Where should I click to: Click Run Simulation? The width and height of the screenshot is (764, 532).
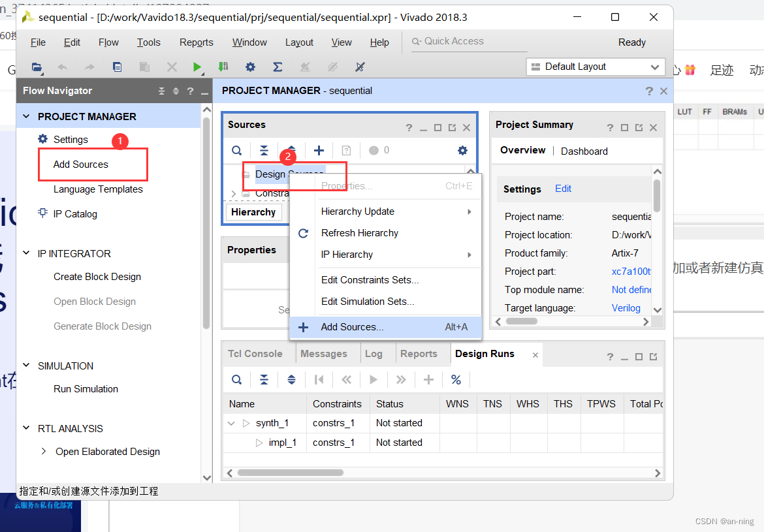point(86,389)
